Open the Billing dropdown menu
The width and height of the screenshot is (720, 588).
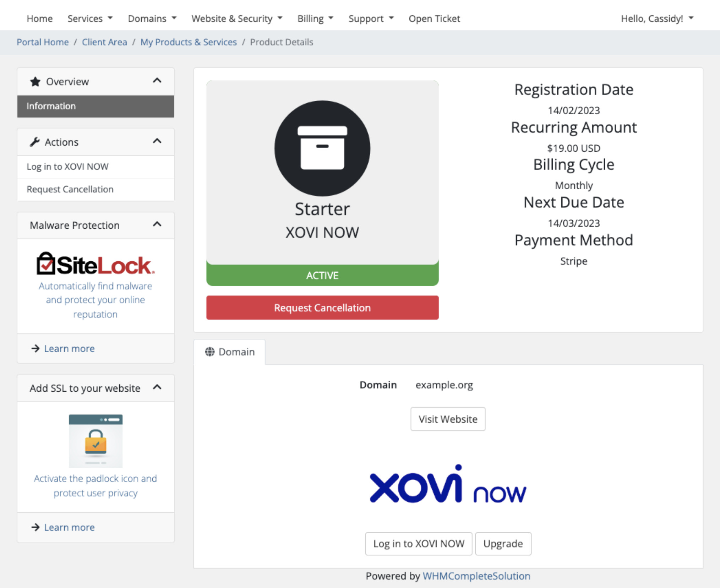pos(315,18)
